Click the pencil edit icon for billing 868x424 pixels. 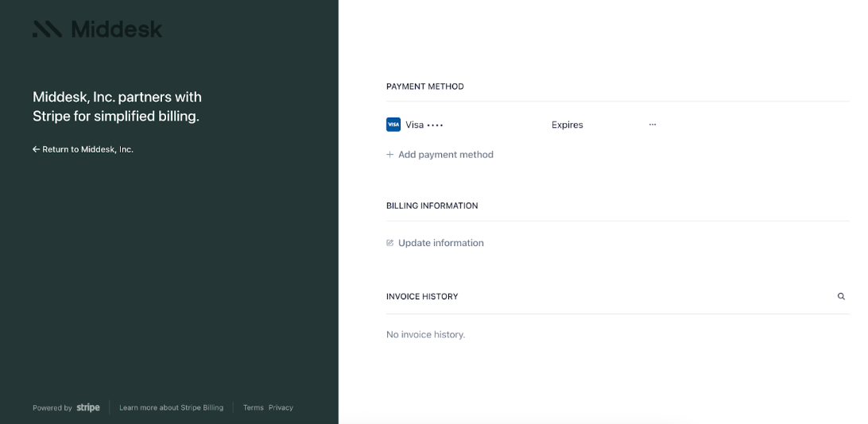390,243
